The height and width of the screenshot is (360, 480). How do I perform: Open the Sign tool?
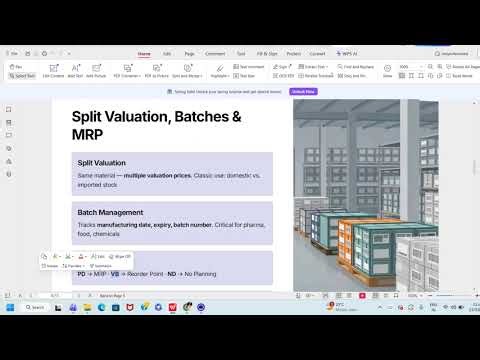(282, 67)
